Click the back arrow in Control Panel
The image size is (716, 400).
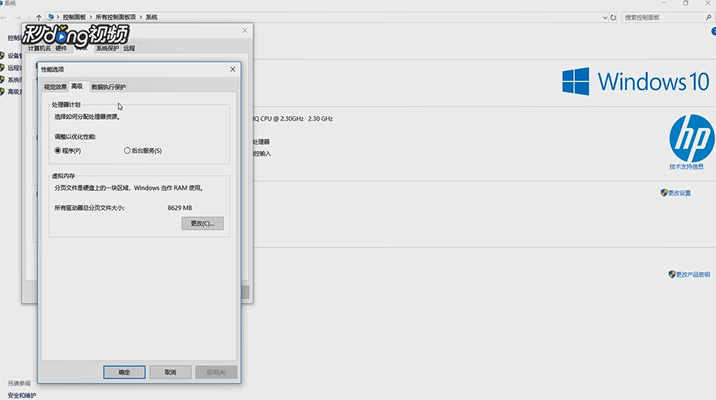[4, 17]
